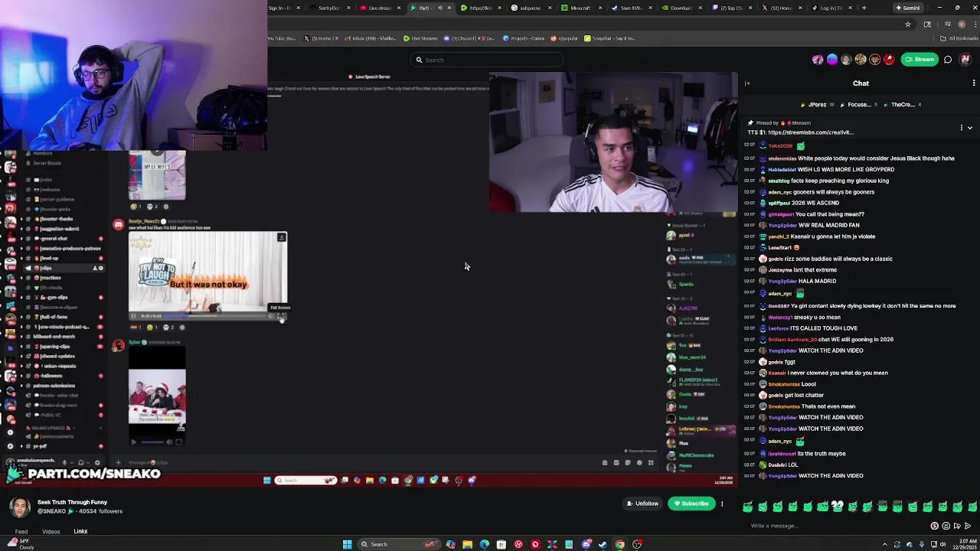Switch to the Minecraft browser tab
The width and height of the screenshot is (980, 551).
coord(580,8)
